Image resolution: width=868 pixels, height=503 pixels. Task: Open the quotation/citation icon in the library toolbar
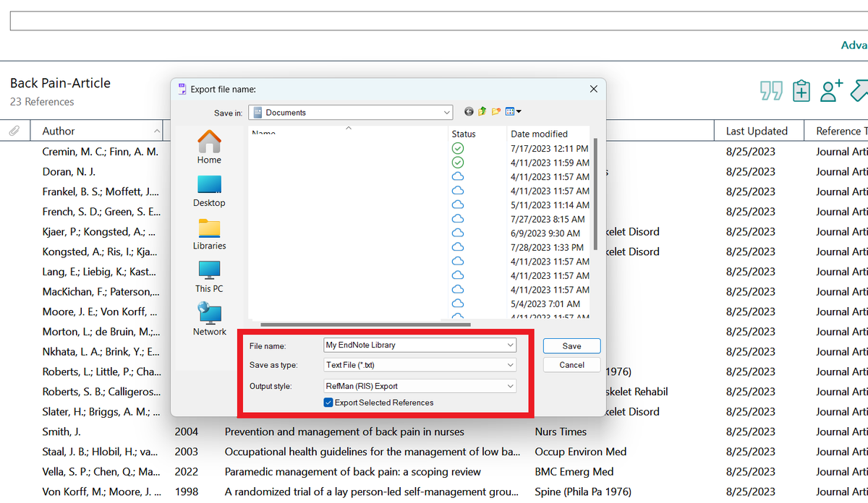point(770,91)
